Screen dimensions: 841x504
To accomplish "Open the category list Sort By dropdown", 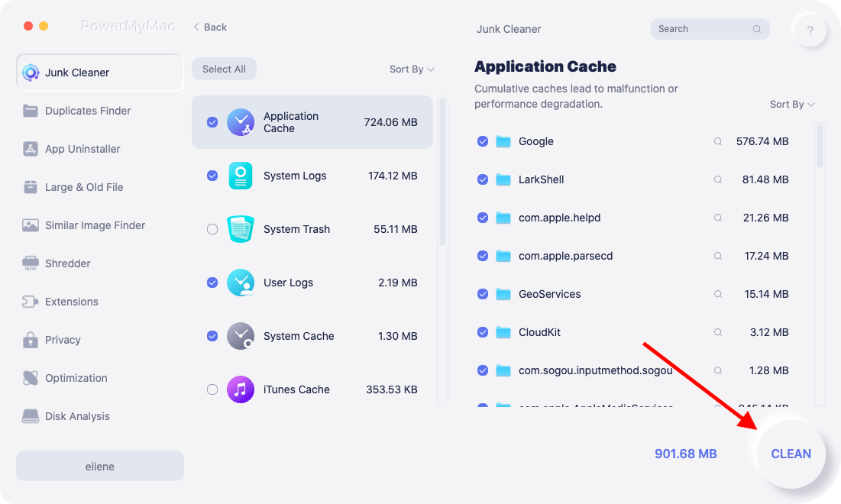I will click(x=412, y=69).
